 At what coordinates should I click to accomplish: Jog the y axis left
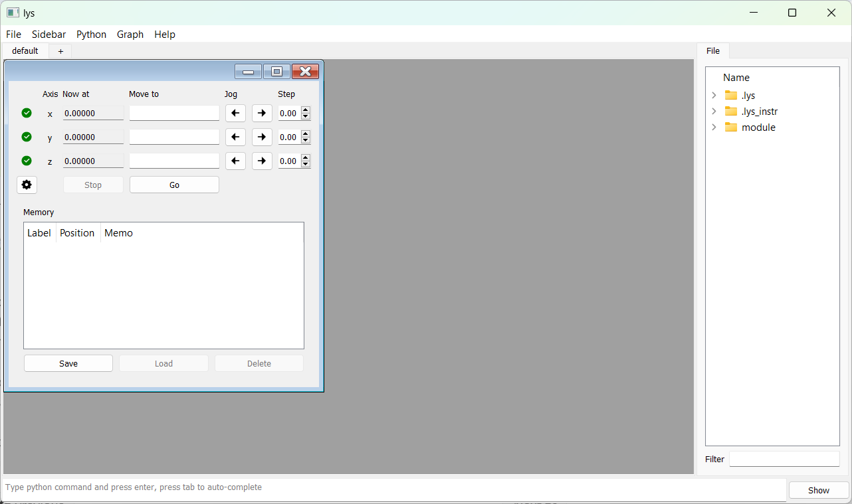235,137
